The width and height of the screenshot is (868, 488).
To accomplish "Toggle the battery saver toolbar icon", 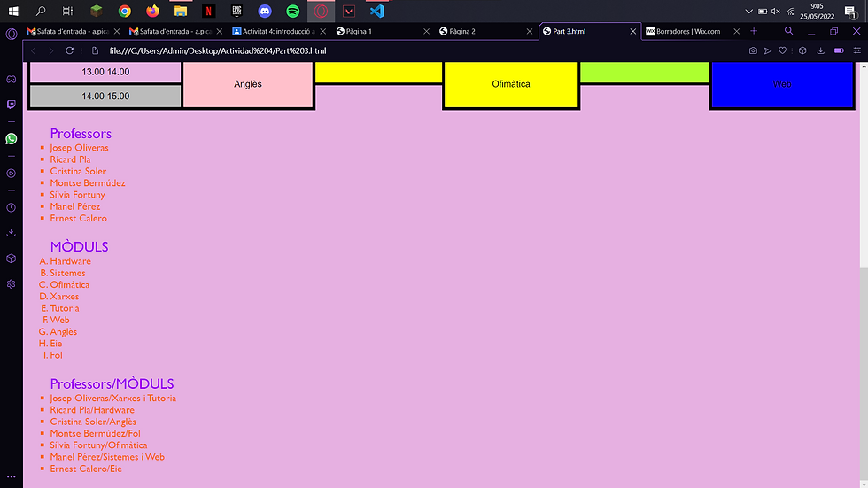I will 839,50.
